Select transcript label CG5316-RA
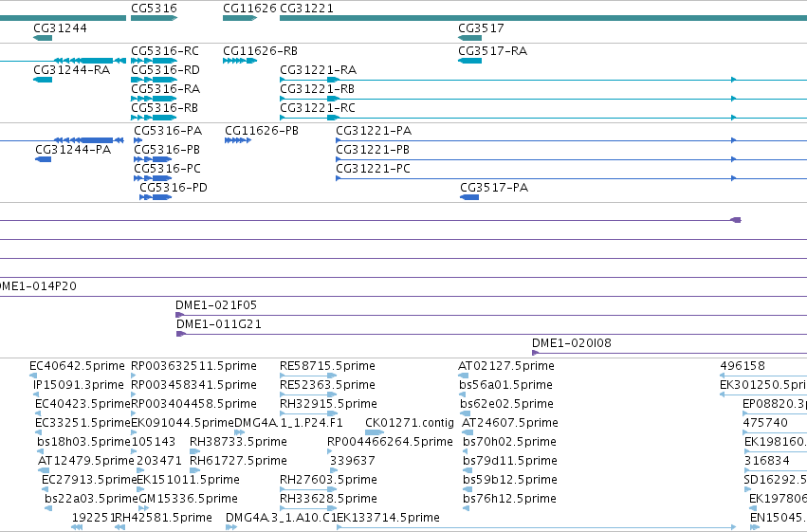This screenshot has height=532, width=807. pyautogui.click(x=165, y=89)
